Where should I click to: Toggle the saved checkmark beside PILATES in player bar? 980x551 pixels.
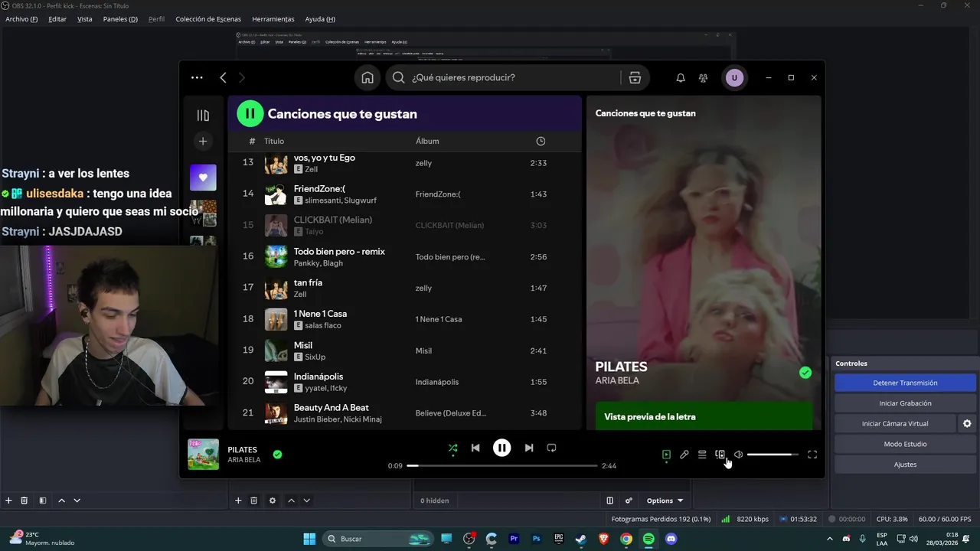(277, 454)
